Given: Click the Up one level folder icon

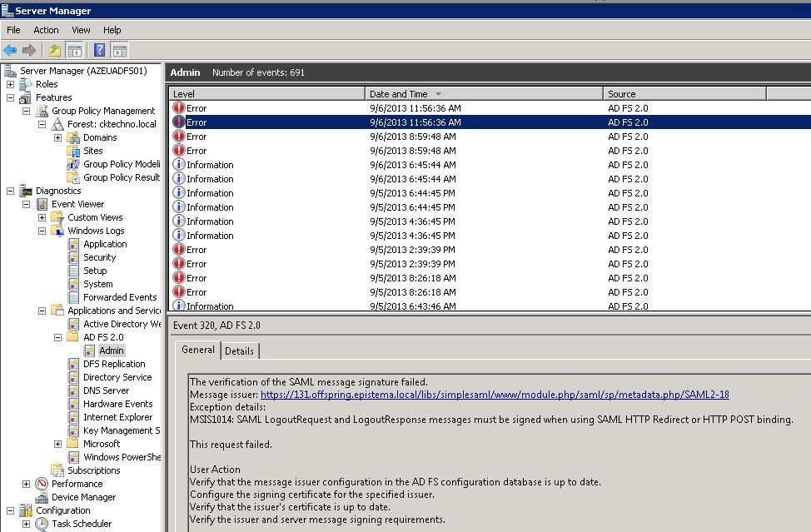Looking at the screenshot, I should [x=55, y=50].
